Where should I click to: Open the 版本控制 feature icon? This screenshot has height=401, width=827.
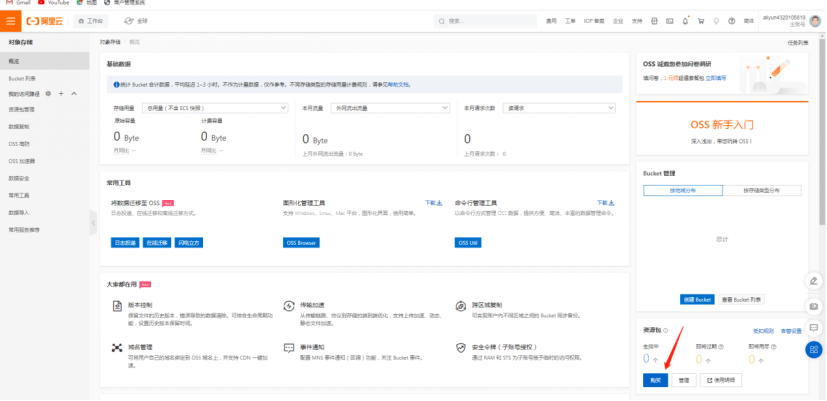click(117, 306)
